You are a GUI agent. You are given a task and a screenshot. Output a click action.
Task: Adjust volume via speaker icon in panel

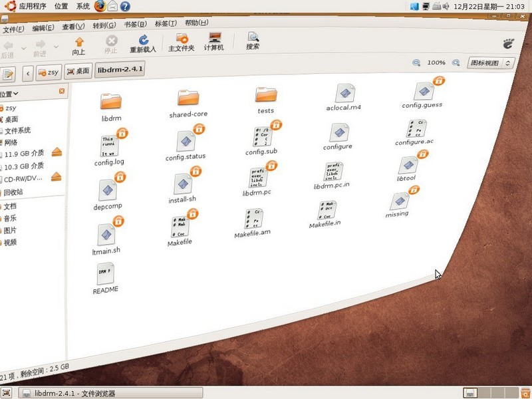click(446, 6)
